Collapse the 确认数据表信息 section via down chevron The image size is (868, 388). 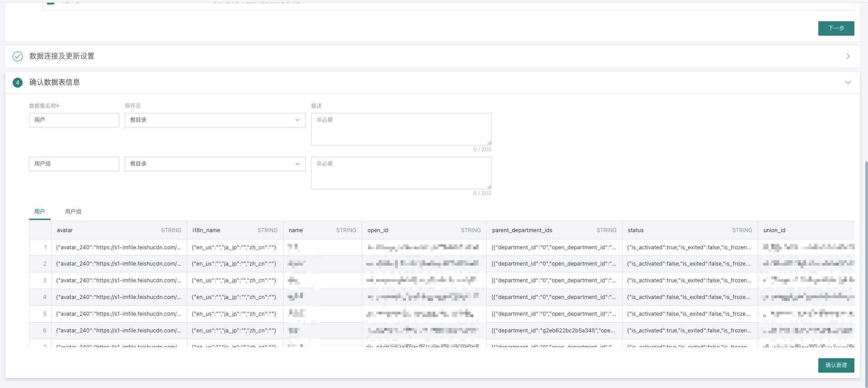point(848,83)
